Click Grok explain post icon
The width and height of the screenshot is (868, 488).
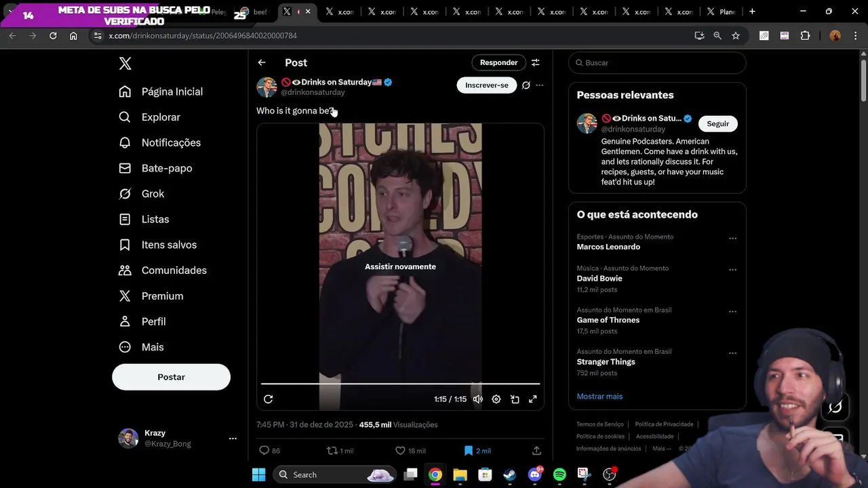pos(526,85)
